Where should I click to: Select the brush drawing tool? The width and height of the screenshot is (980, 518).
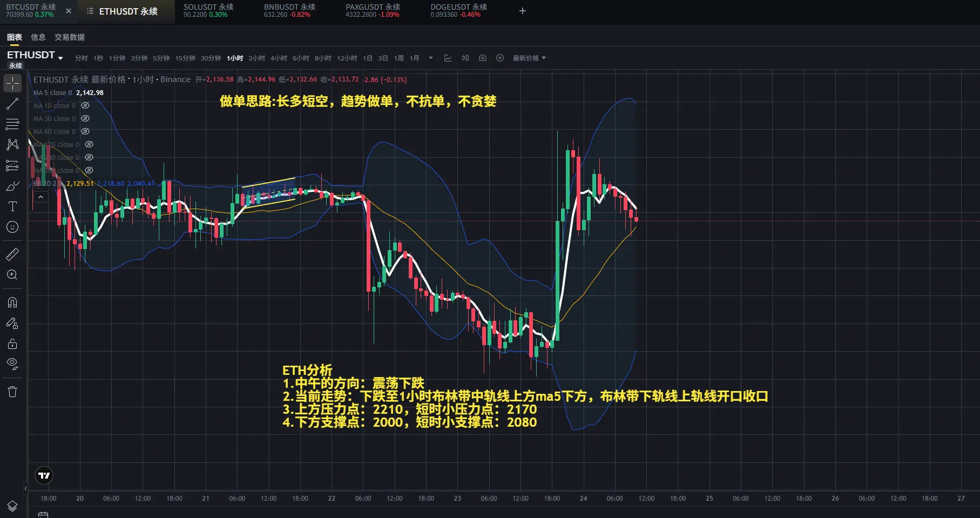pos(12,186)
